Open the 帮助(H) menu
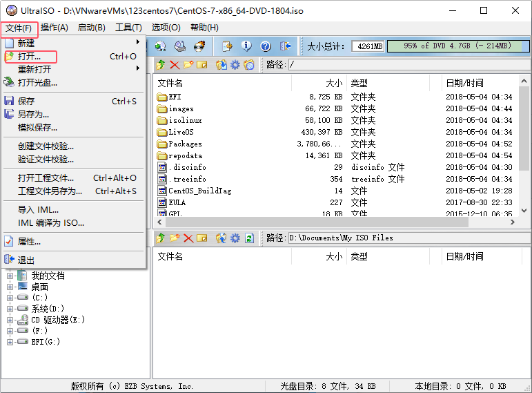Viewport: 532px width, 393px height. click(205, 28)
